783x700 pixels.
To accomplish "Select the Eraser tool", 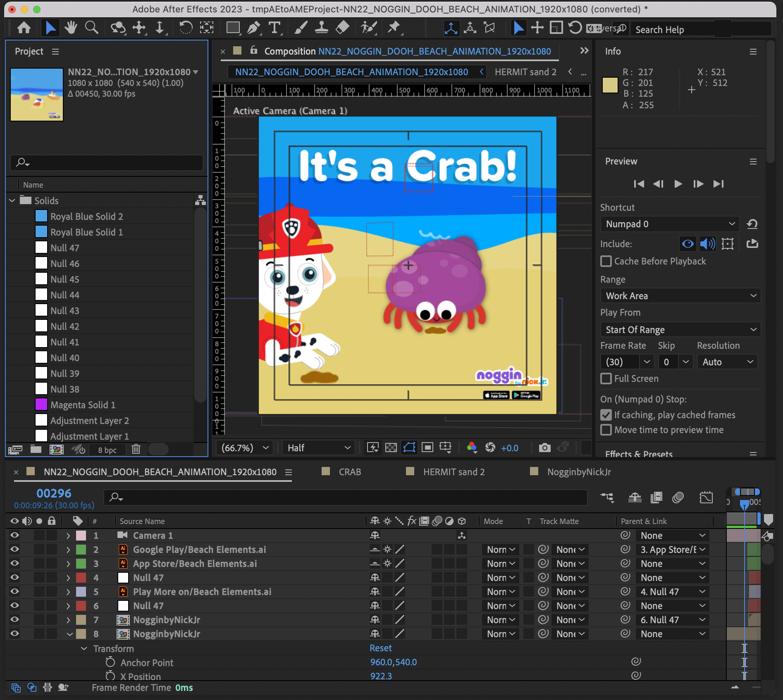I will 342,28.
